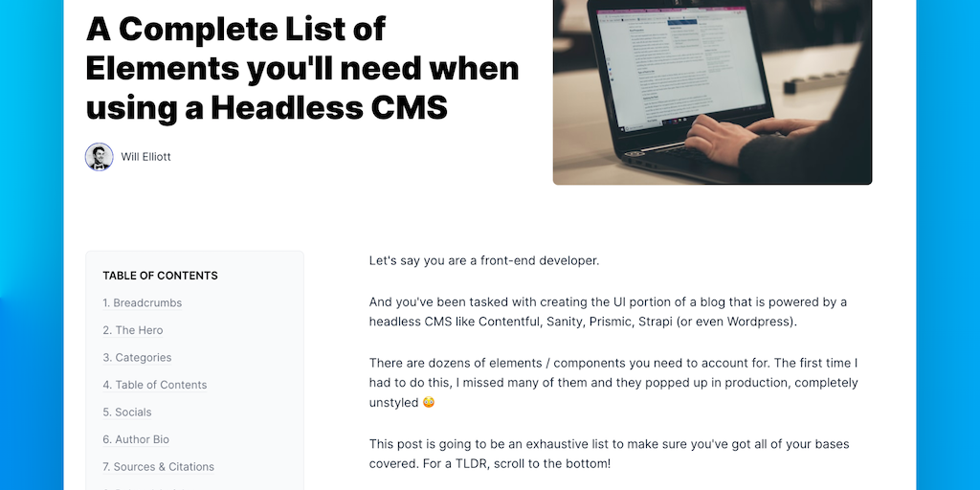Jump to "1. Breadcrumbs" in the contents
The width and height of the screenshot is (980, 490).
(x=143, y=303)
